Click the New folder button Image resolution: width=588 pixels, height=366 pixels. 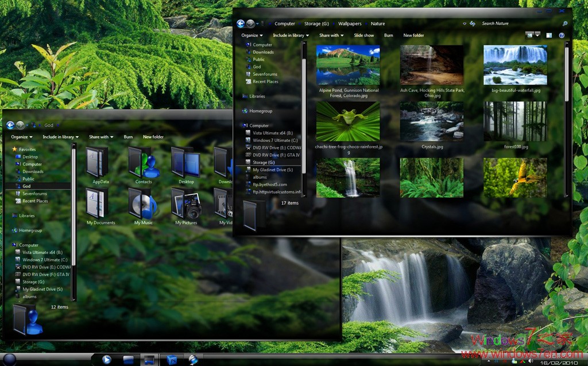(413, 35)
